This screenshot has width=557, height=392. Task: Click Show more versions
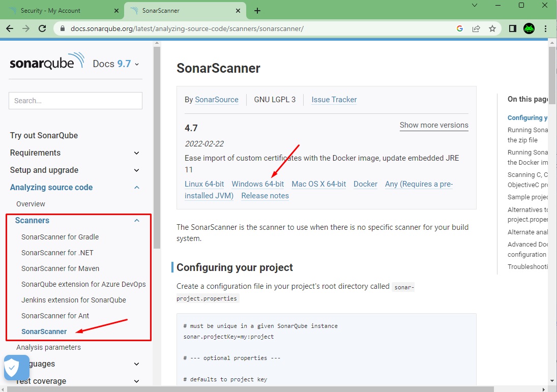434,125
